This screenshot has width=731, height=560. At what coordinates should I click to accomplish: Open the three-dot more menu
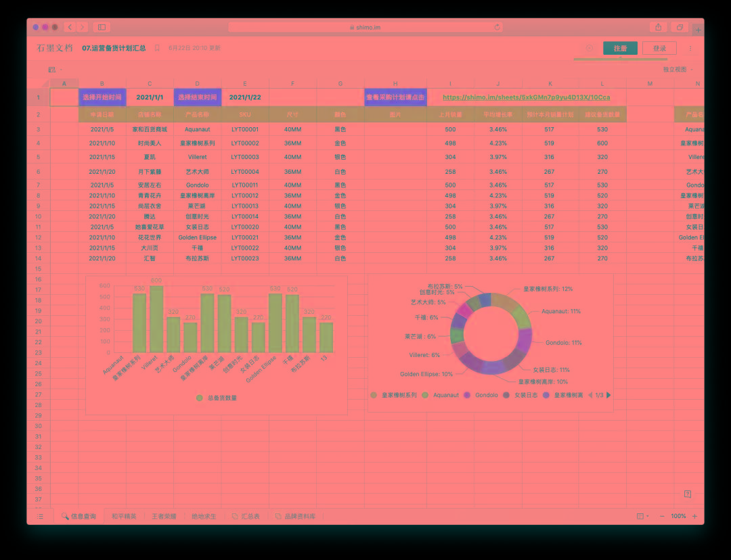[690, 48]
